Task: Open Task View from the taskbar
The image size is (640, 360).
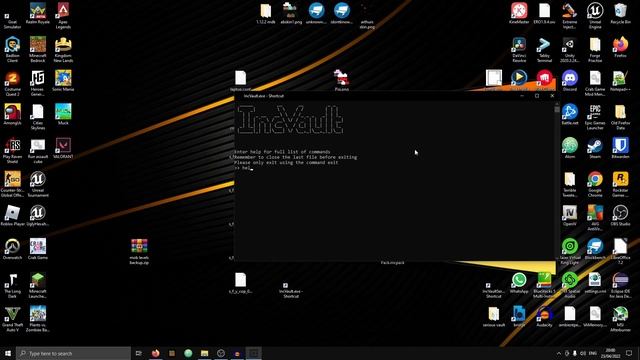Action: pyautogui.click(x=139, y=353)
